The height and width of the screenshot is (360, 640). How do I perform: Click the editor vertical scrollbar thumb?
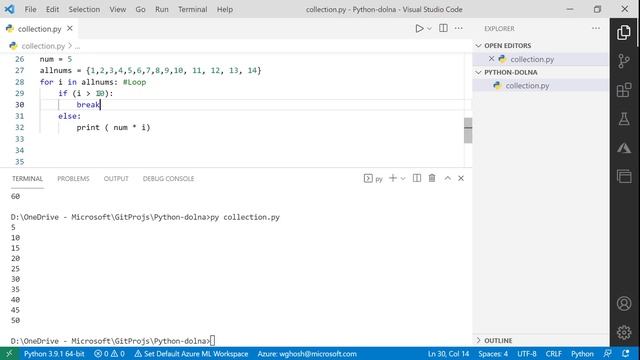(468, 130)
